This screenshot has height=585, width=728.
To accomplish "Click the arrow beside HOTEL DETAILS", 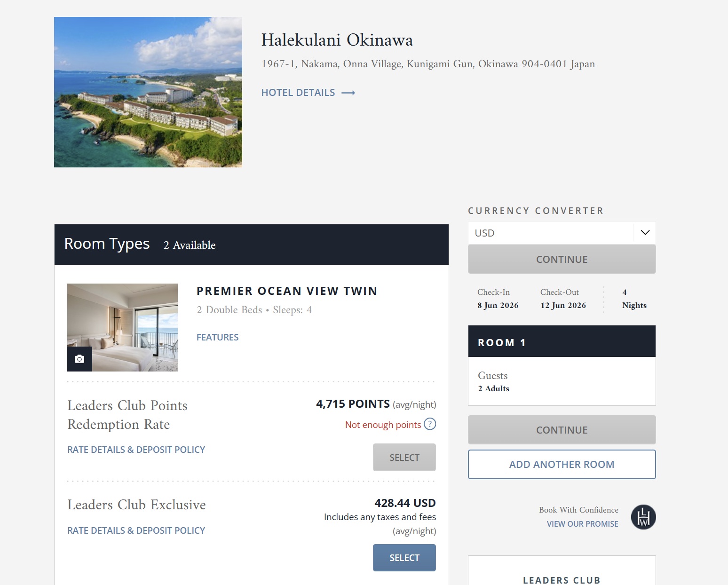I will click(348, 93).
